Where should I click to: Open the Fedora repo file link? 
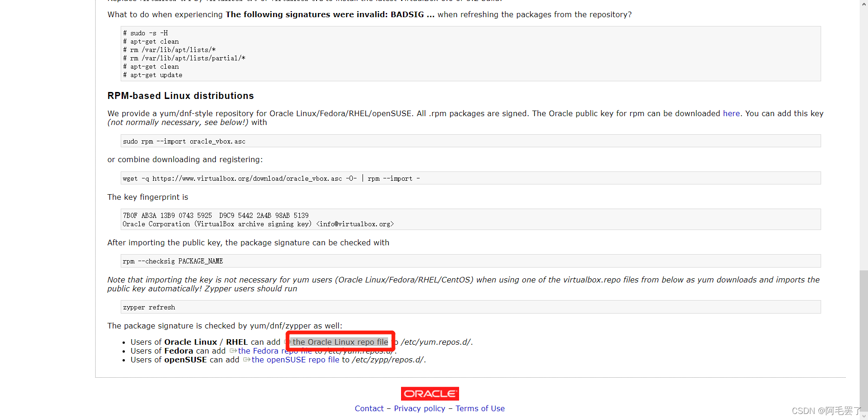tap(275, 351)
